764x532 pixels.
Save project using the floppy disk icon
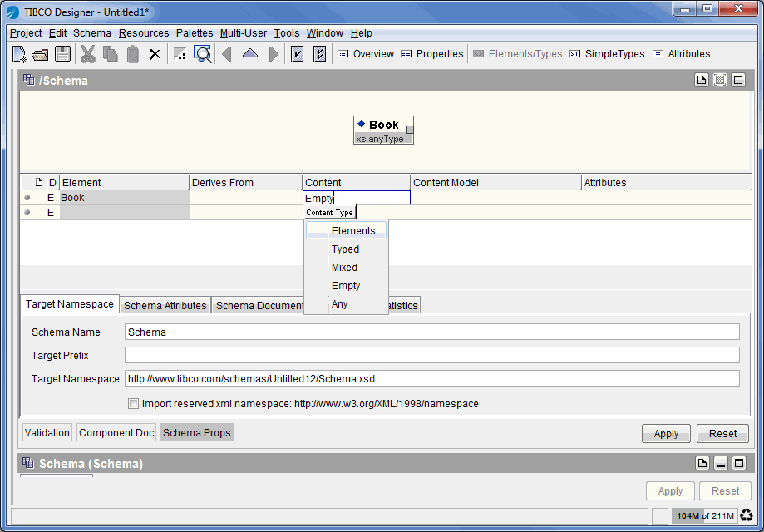(62, 54)
